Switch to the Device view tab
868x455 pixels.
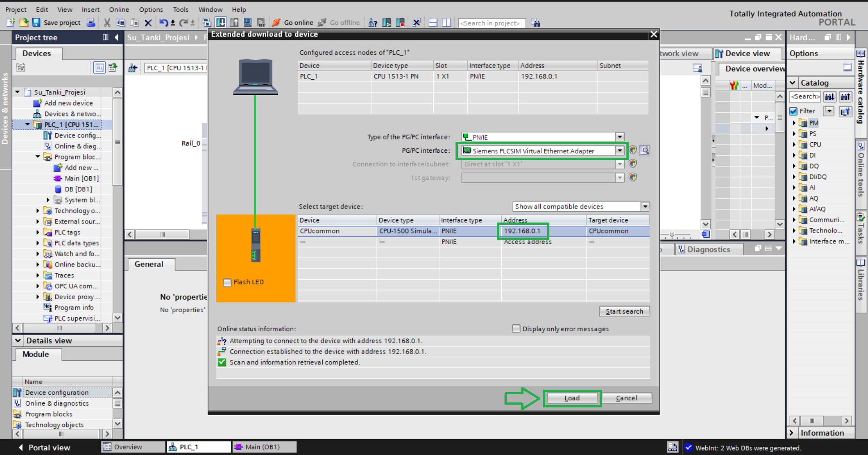point(747,53)
